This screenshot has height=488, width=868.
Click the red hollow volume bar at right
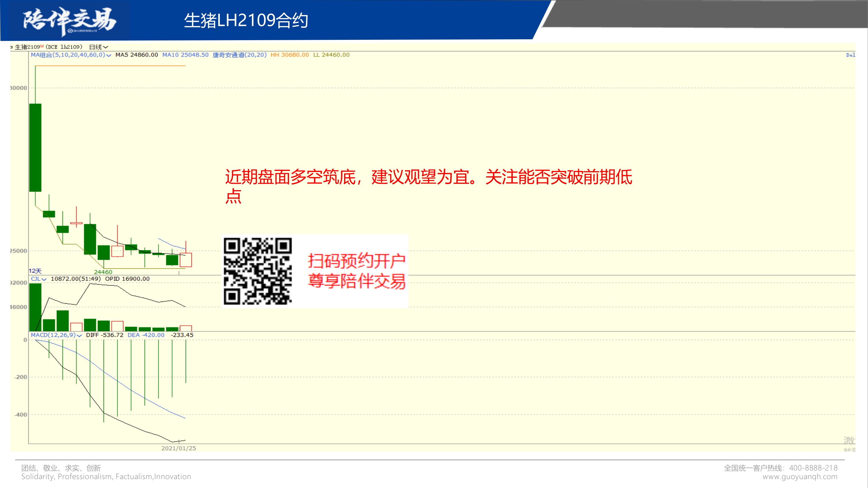click(186, 328)
